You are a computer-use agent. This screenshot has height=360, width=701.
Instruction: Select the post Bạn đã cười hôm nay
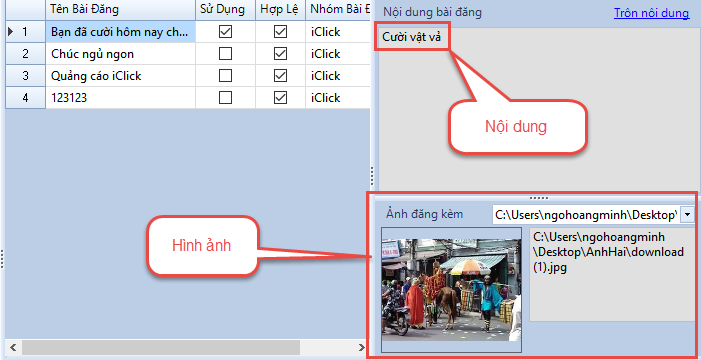click(120, 32)
